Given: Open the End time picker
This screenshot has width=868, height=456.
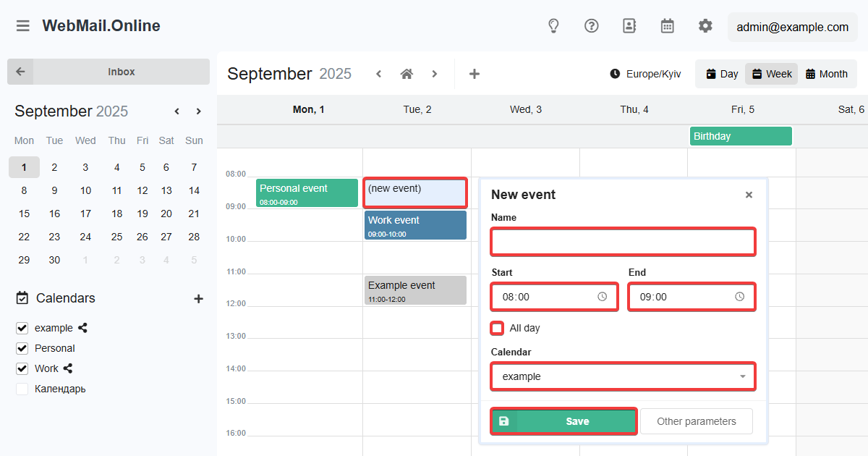Looking at the screenshot, I should point(739,297).
